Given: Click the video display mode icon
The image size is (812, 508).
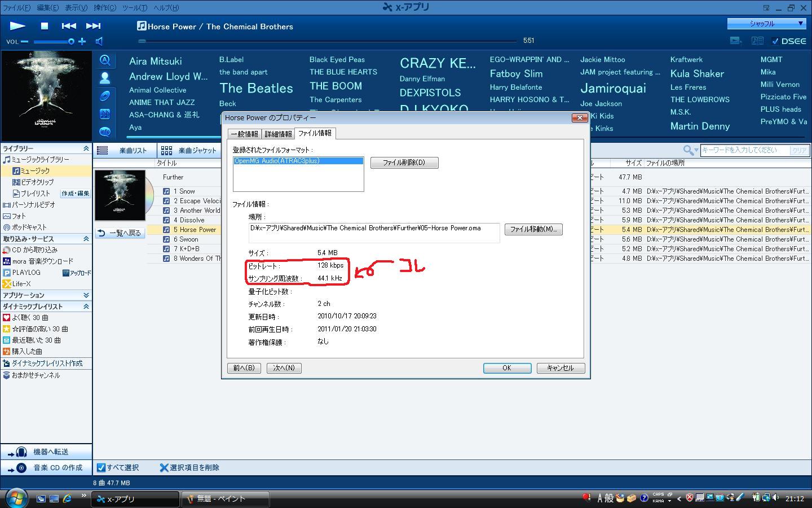Looking at the screenshot, I should [x=735, y=41].
